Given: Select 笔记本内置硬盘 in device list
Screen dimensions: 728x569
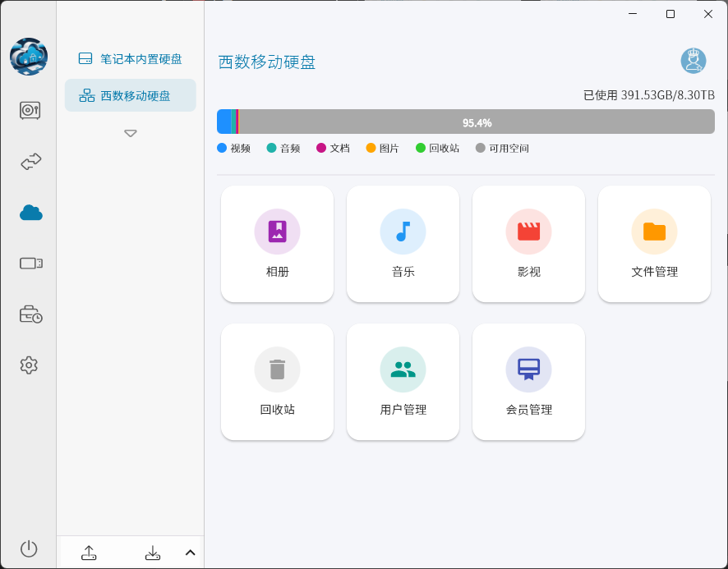Looking at the screenshot, I should pyautogui.click(x=131, y=59).
